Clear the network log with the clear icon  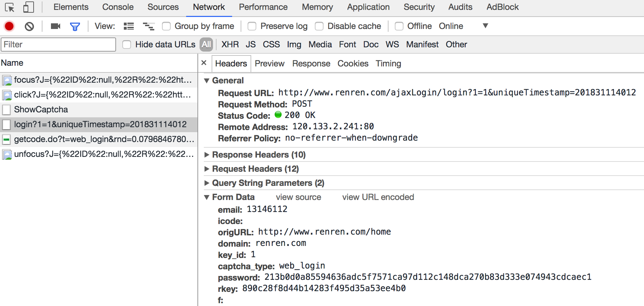29,26
